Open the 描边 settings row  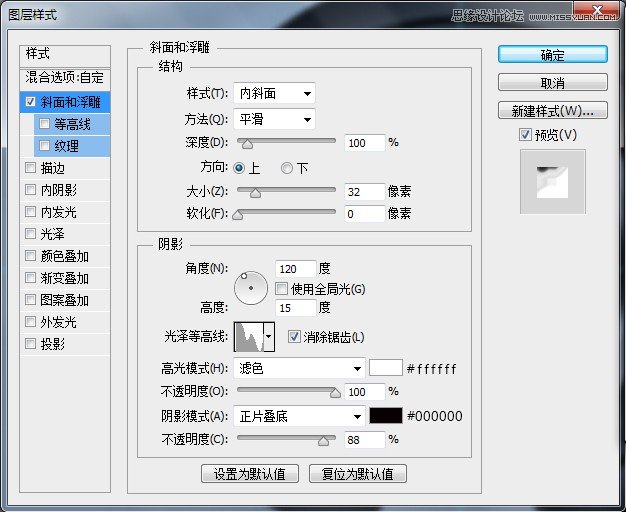click(65, 168)
